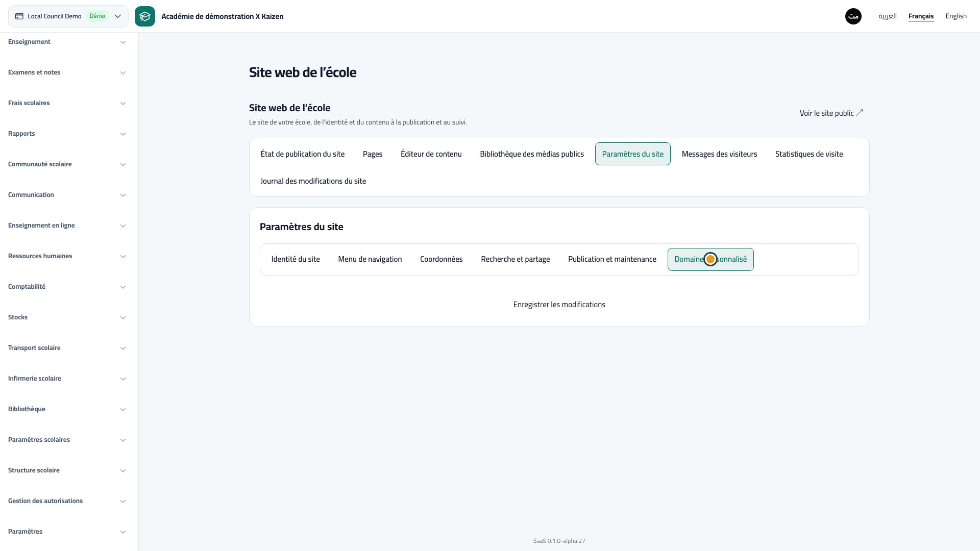Expand the Paramètres sidebar section

(x=67, y=532)
